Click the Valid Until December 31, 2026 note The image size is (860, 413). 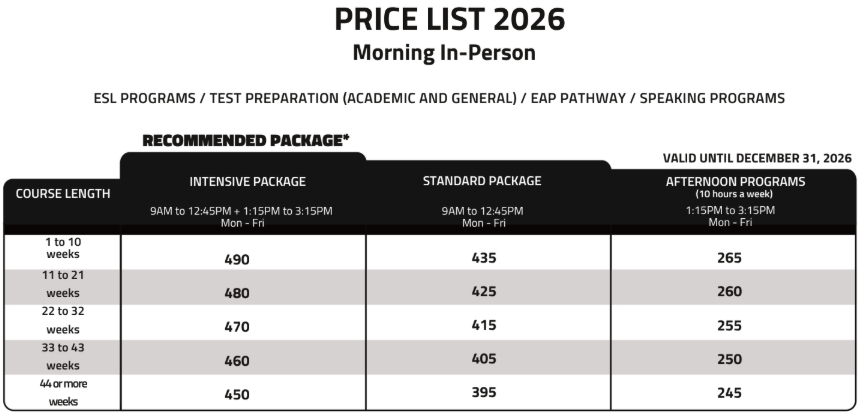coord(756,158)
